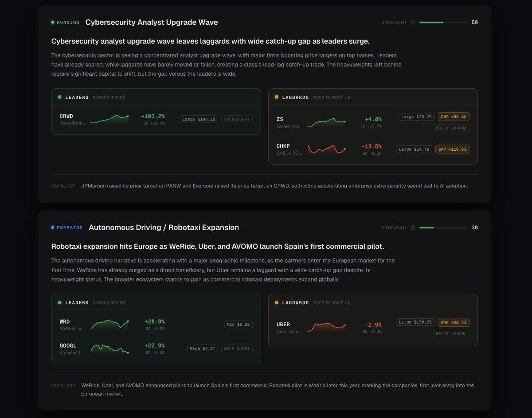The height and width of the screenshot is (418, 532).
Task: Open the ZS sparkline chart
Action: [x=327, y=122]
